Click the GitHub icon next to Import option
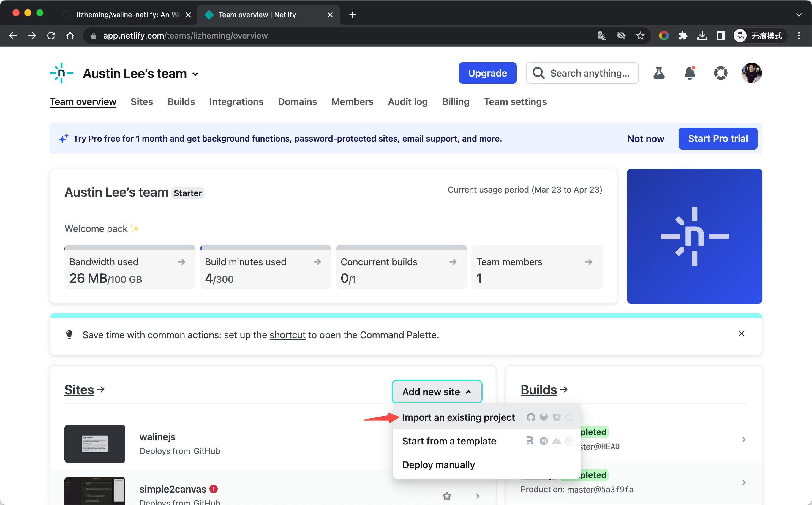812x505 pixels. click(531, 417)
